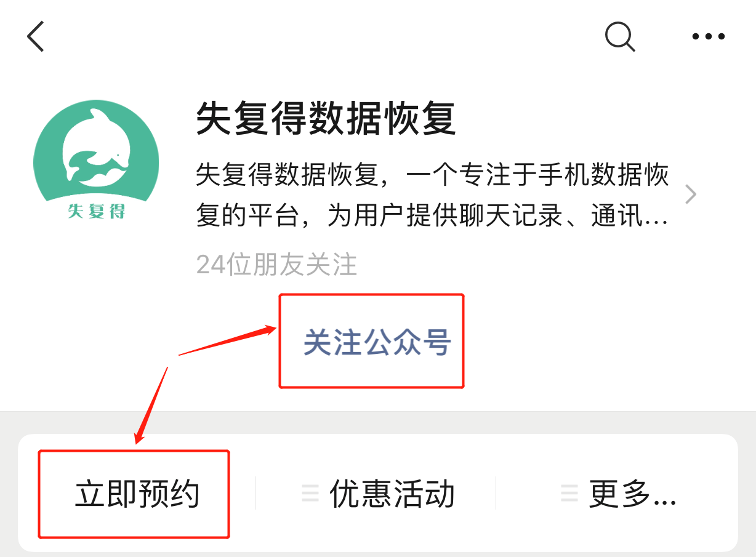Screen dimensions: 756x557
Task: Tap the account title 失复得数据恢复
Action: click(326, 119)
